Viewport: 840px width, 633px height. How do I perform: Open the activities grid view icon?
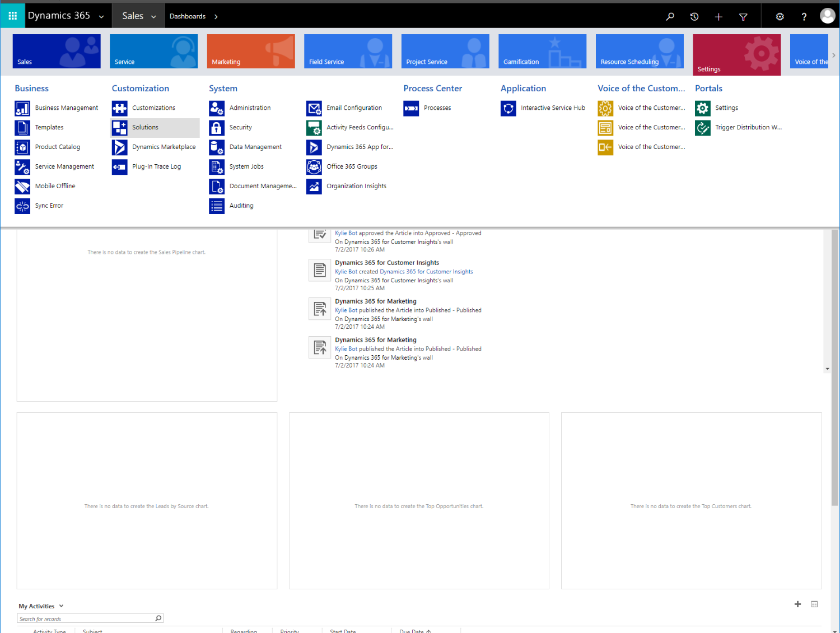click(814, 604)
